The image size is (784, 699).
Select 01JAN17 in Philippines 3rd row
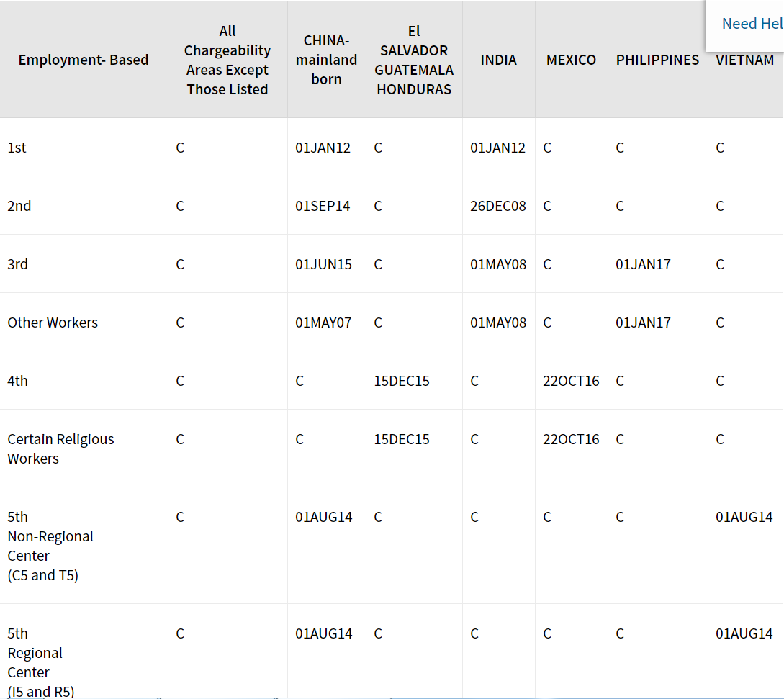pyautogui.click(x=643, y=264)
